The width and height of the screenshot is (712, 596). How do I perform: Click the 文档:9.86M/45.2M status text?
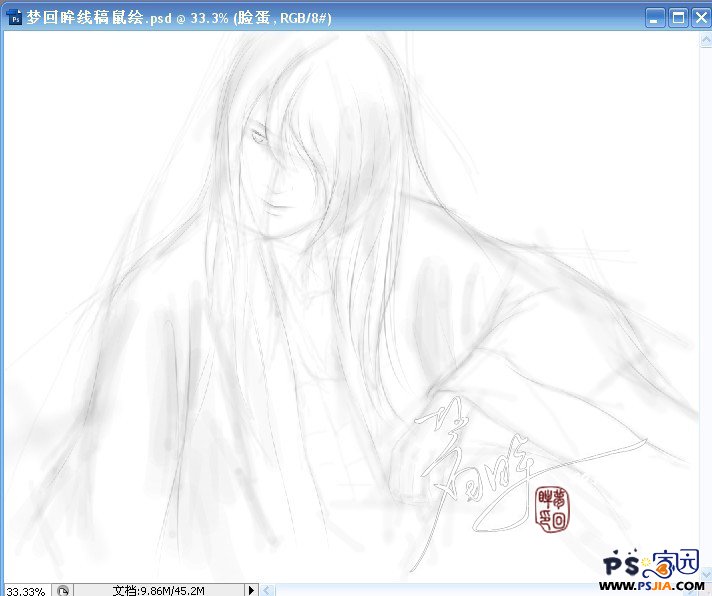(x=158, y=591)
